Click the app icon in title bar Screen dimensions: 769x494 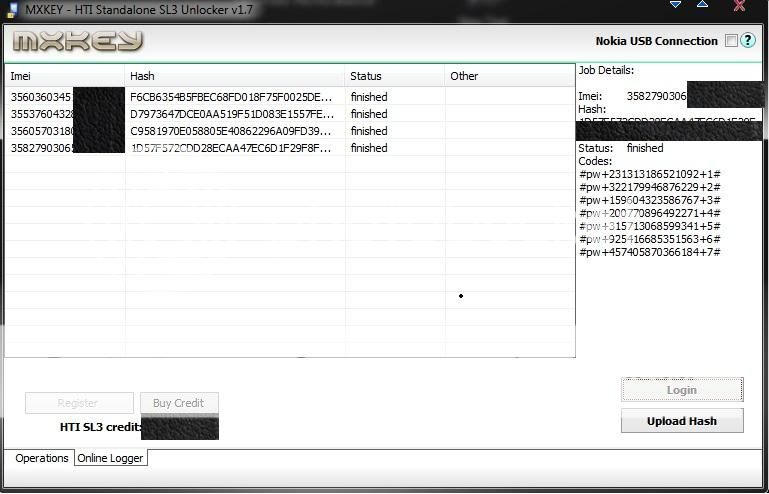tap(12, 10)
